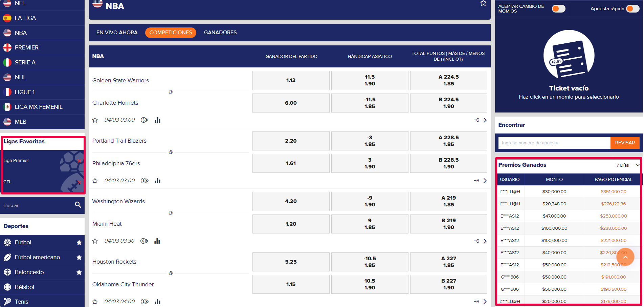Select under B 224.5 total at 1.90
Screen dimensions: 644x307
[448, 103]
